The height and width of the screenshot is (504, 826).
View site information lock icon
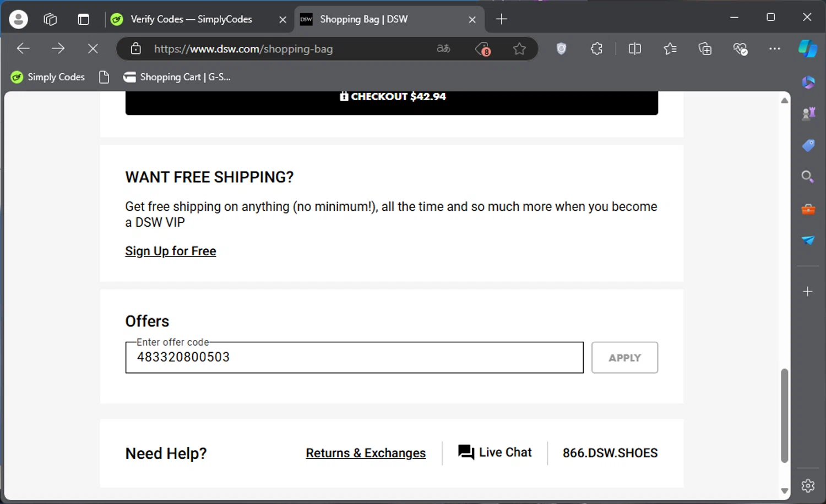[x=135, y=48]
